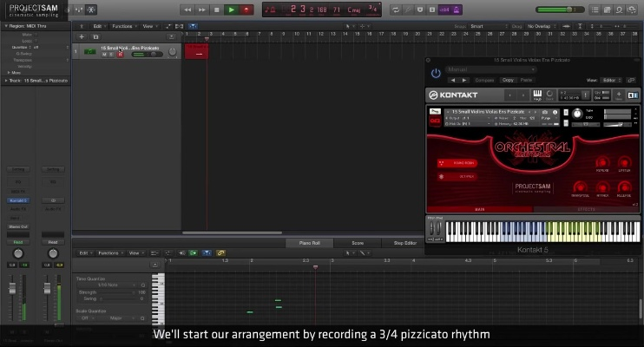644x347 pixels.
Task: Click the Stop button in transport
Action: point(216,10)
